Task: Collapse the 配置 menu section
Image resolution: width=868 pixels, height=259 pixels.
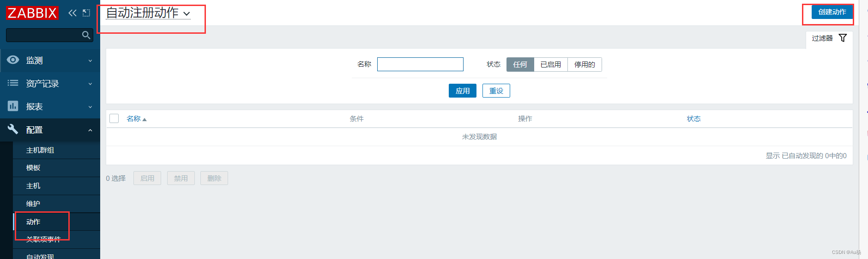Action: [50, 130]
